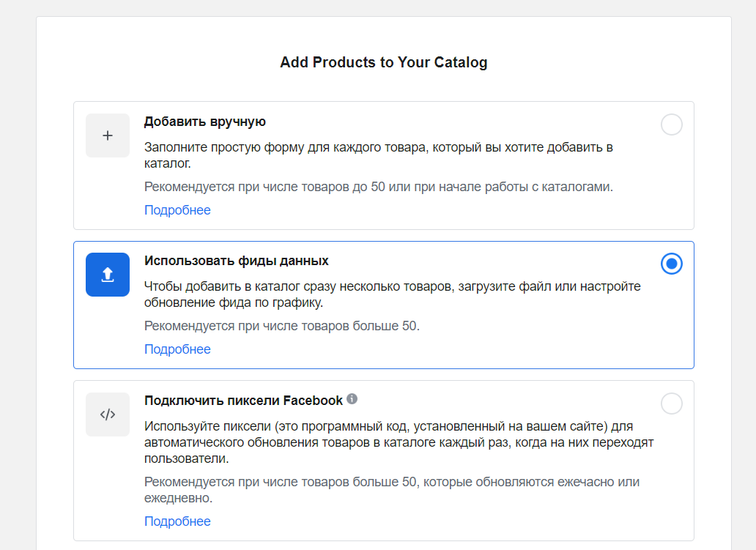Click the info icon beside Подключить пиксели Facebook
Screen dimensions: 756x550
pos(352,399)
